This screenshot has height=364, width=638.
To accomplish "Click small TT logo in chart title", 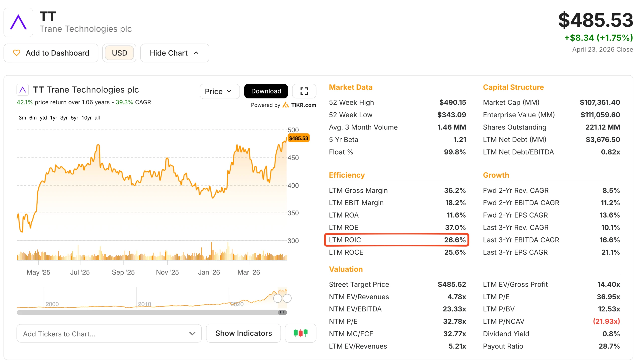I will coord(23,90).
